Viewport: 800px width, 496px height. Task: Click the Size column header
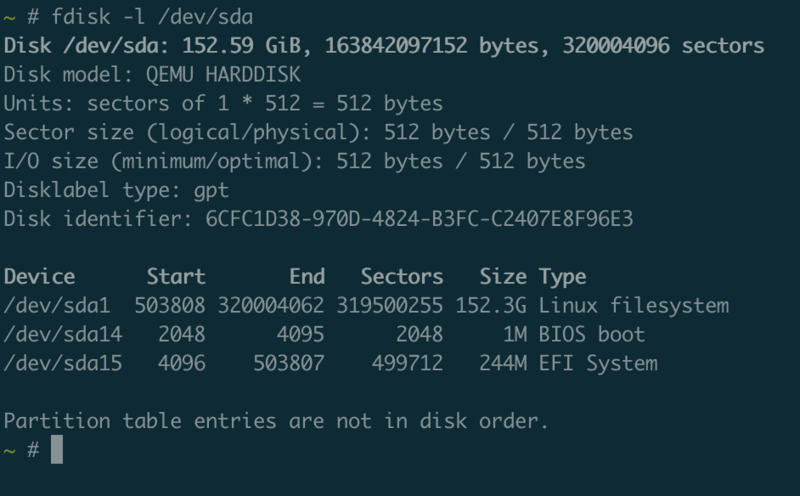pos(503,276)
